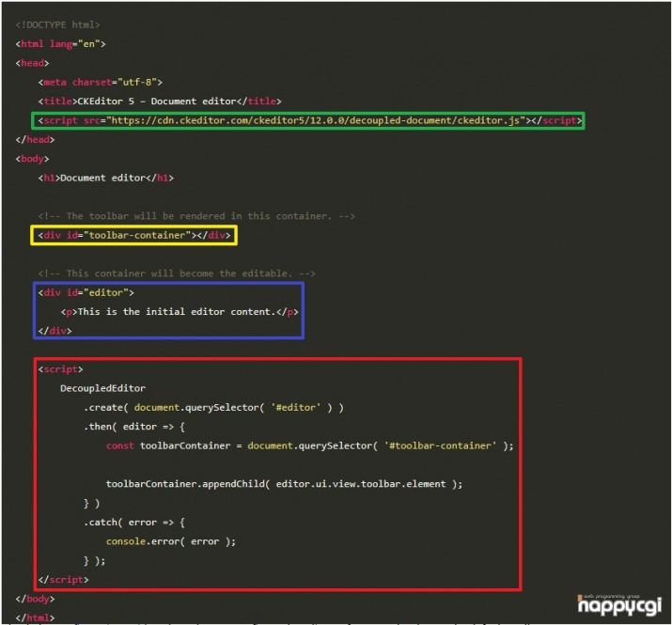Viewport: 672px width, 625px height.
Task: Click the opening '<body>' tag line
Action: [x=32, y=159]
